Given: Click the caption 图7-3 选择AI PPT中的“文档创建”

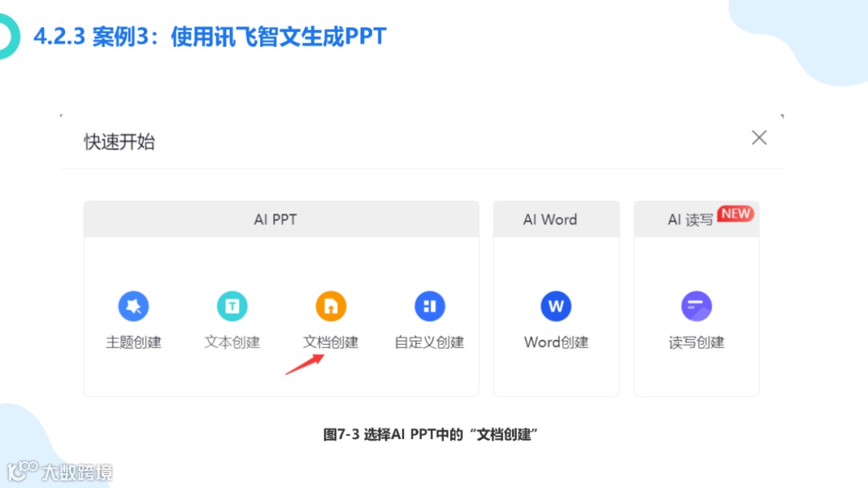Looking at the screenshot, I should tap(430, 434).
